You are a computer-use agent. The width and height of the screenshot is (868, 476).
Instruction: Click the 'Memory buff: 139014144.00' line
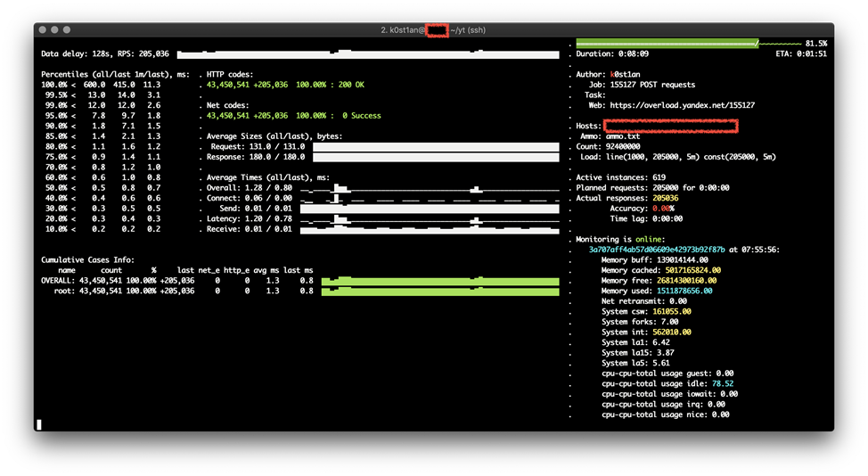[655, 260]
